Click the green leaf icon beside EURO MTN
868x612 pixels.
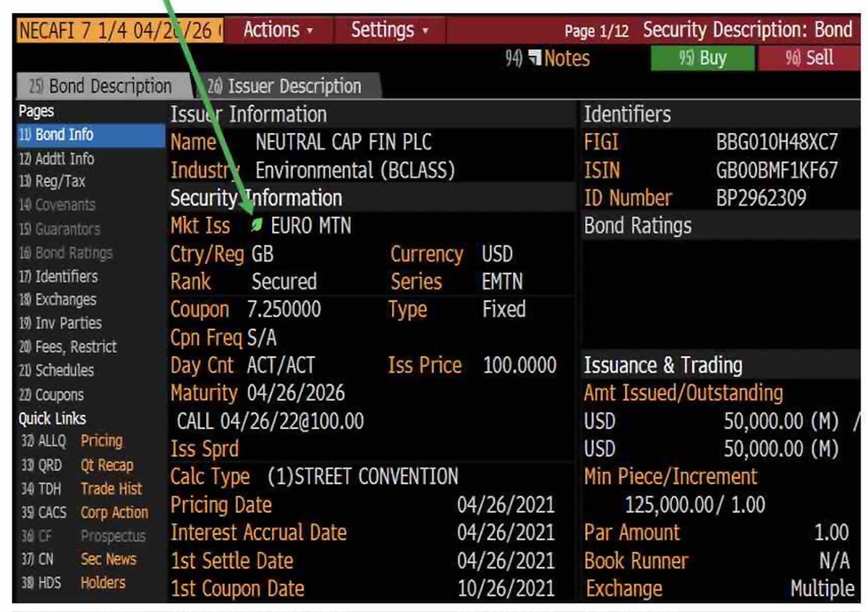(256, 226)
